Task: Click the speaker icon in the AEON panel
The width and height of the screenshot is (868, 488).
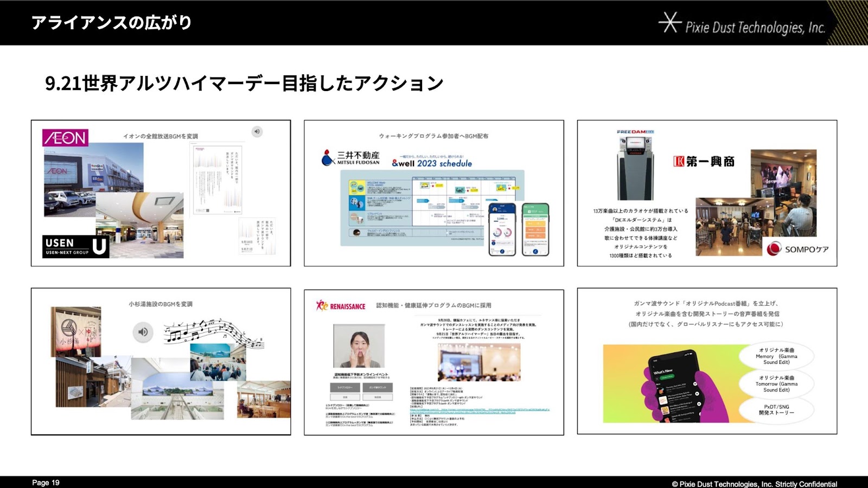Action: pos(257,132)
